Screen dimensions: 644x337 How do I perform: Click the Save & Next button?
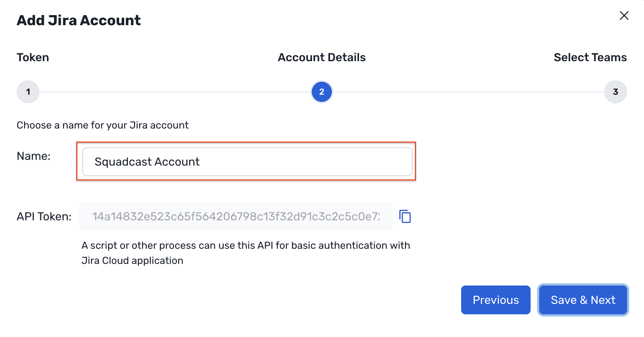click(x=583, y=300)
